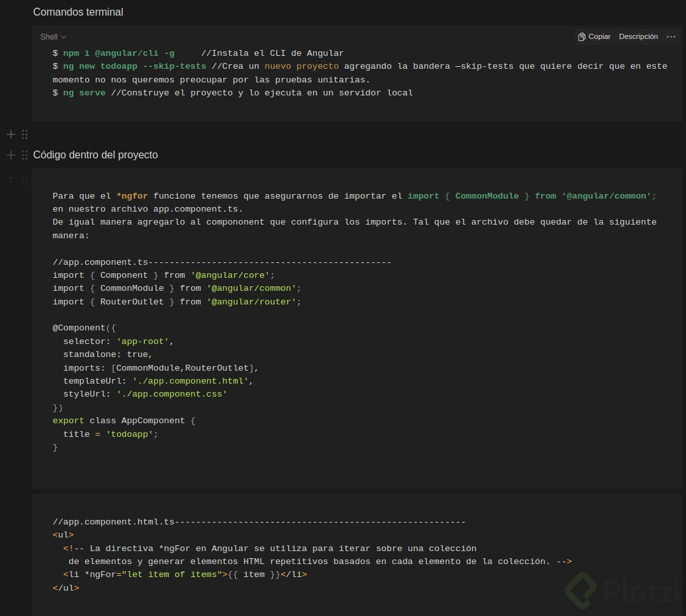This screenshot has height=616, width=686.
Task: Click the Descripción button
Action: (638, 37)
